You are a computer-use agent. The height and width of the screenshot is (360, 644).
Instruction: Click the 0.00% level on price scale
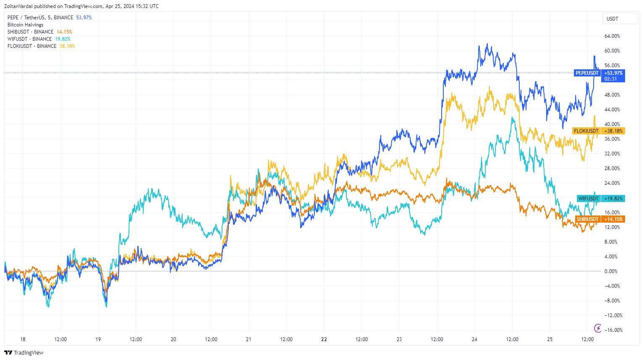coord(611,271)
